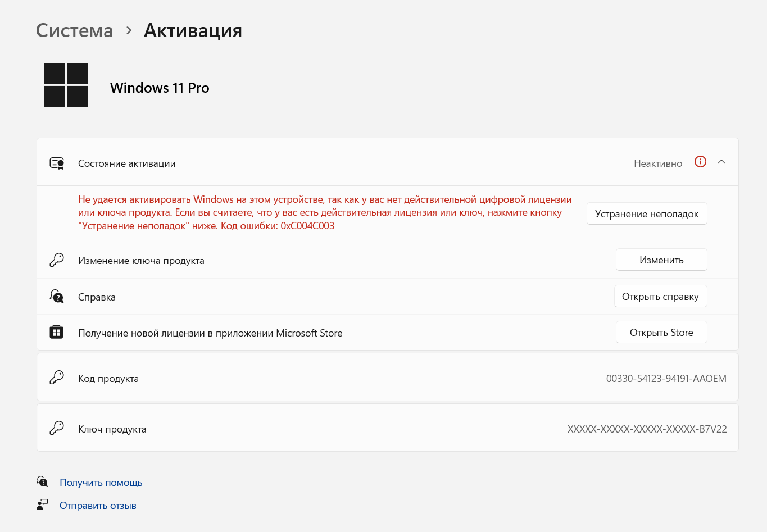
Task: Click the key icon beside Ключ продукта
Action: point(57,429)
